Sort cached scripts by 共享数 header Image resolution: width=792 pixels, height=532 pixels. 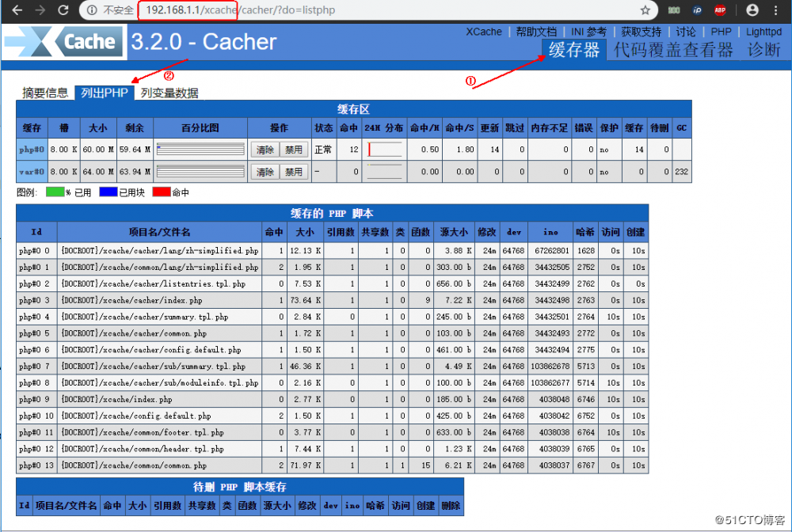375,232
